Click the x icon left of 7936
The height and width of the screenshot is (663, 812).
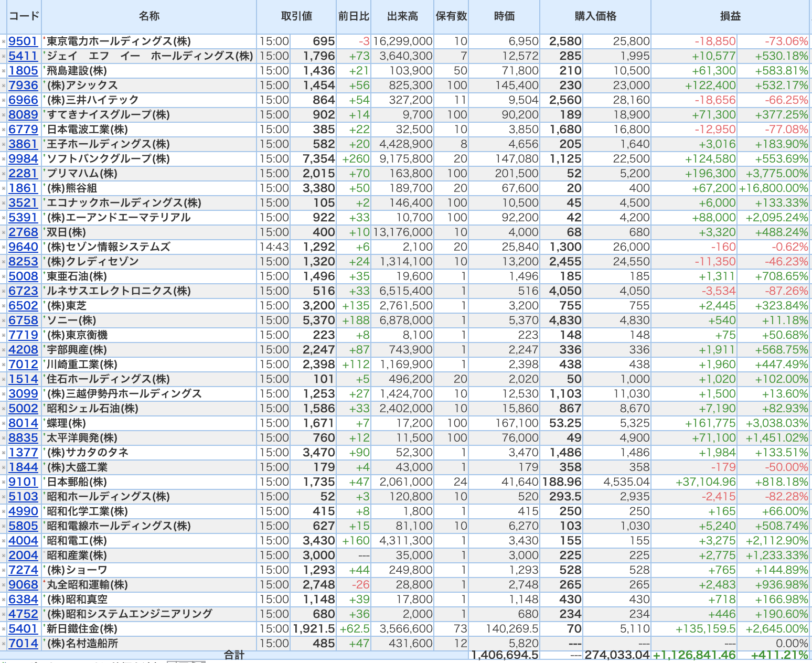point(4,85)
